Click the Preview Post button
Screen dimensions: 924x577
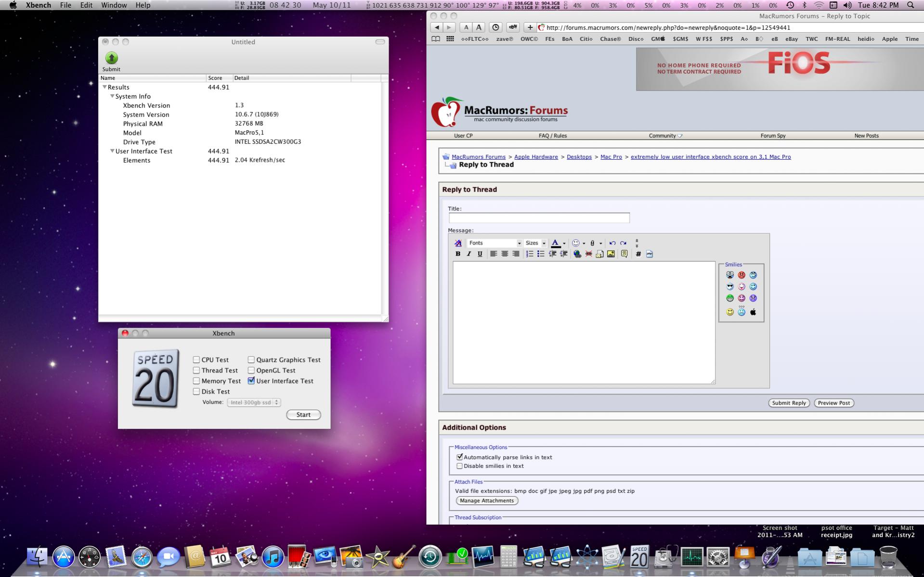coord(834,403)
